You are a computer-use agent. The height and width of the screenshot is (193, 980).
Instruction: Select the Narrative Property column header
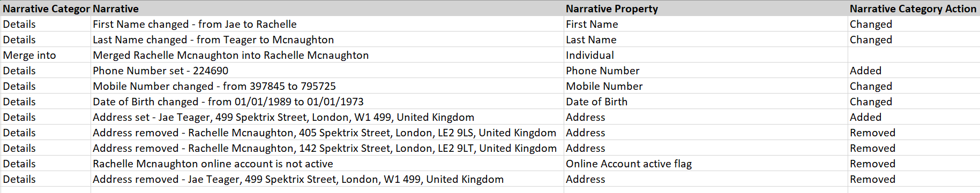pyautogui.click(x=706, y=9)
